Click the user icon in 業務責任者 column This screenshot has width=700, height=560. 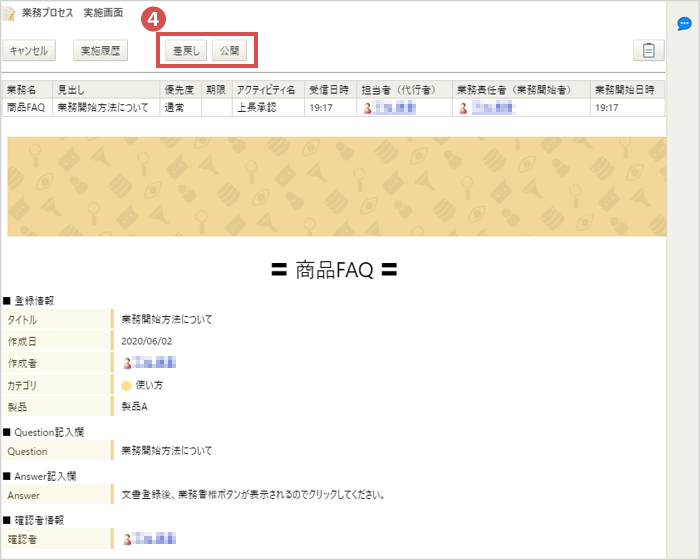[x=463, y=108]
